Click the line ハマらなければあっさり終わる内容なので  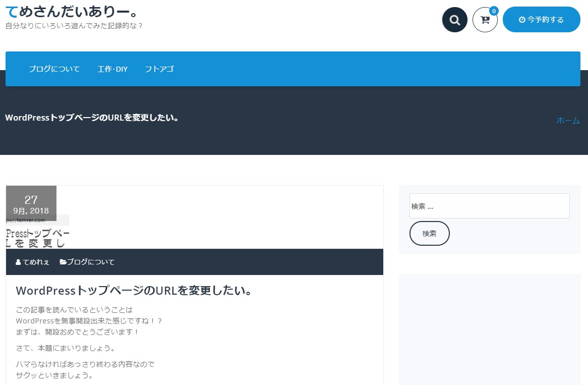[x=85, y=364]
